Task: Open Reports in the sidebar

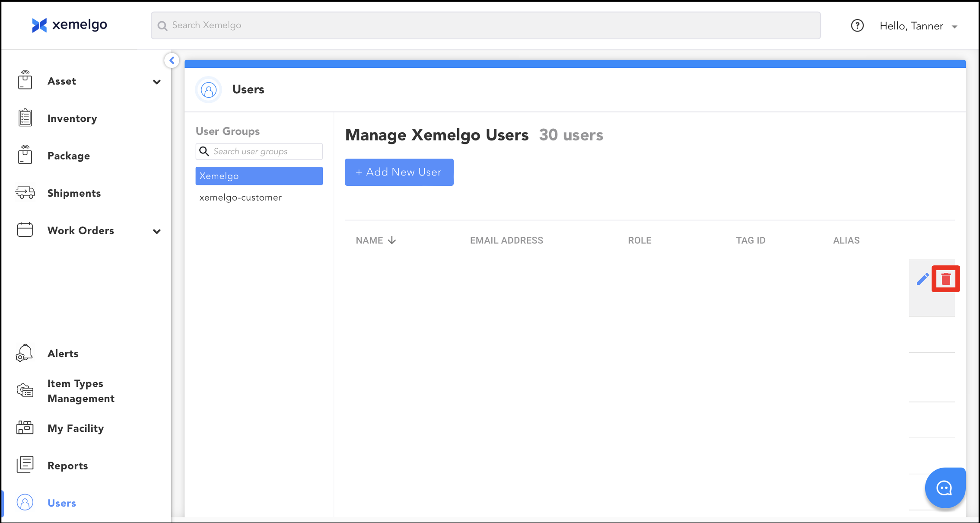Action: [68, 466]
